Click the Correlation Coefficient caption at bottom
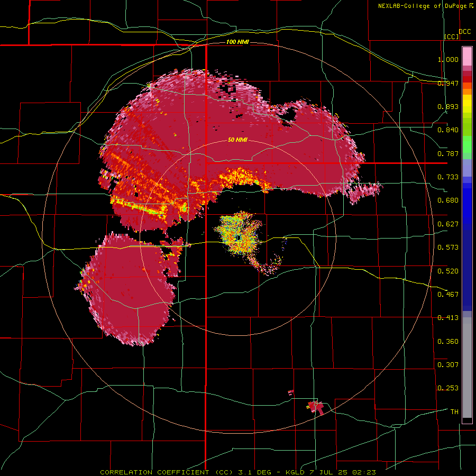 click(x=238, y=472)
